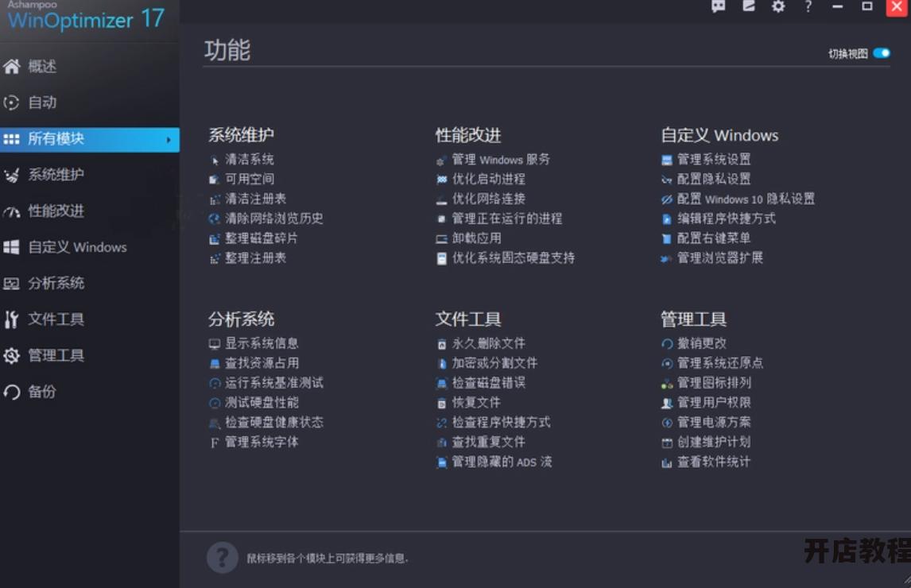The image size is (911, 588).
Task: Open 恢复文件 module
Action: 476,403
